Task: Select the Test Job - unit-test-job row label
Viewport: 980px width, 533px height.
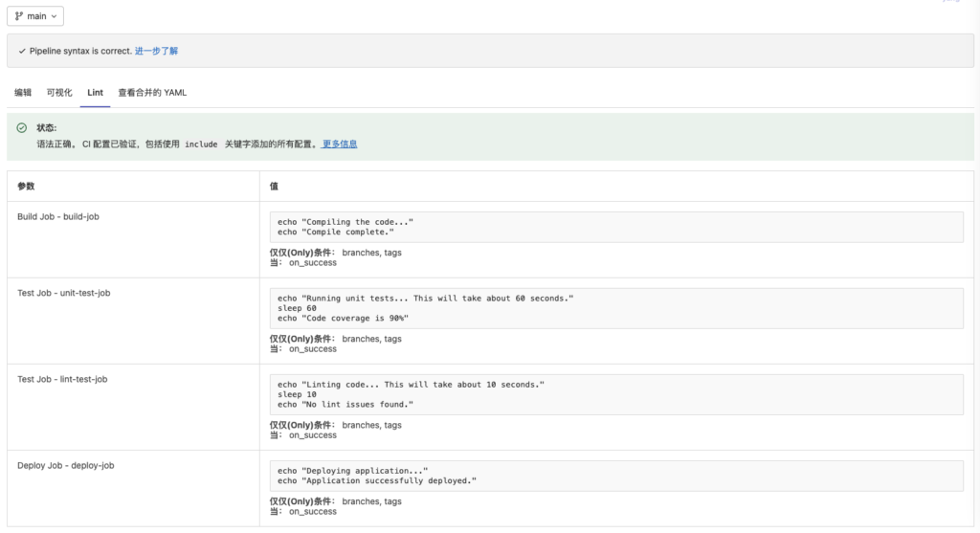Action: tap(64, 293)
